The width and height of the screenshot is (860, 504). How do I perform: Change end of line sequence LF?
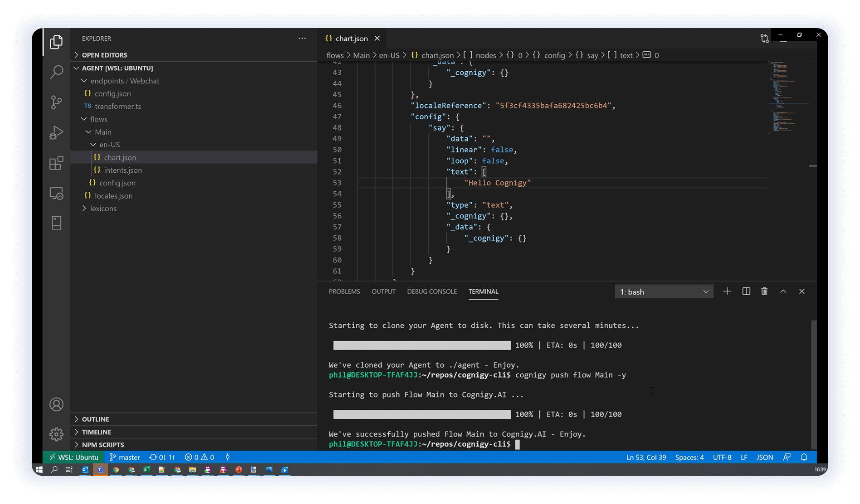pyautogui.click(x=744, y=457)
